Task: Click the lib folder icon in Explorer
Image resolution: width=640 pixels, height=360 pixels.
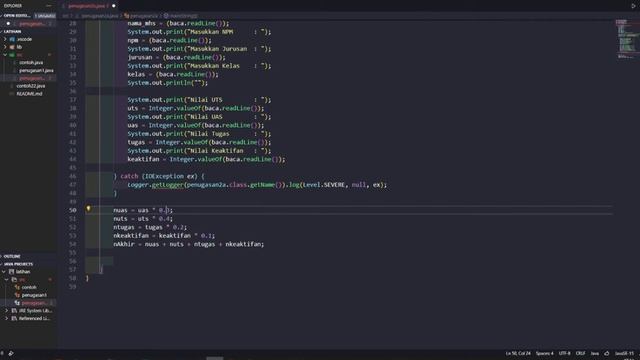Action: [12, 47]
